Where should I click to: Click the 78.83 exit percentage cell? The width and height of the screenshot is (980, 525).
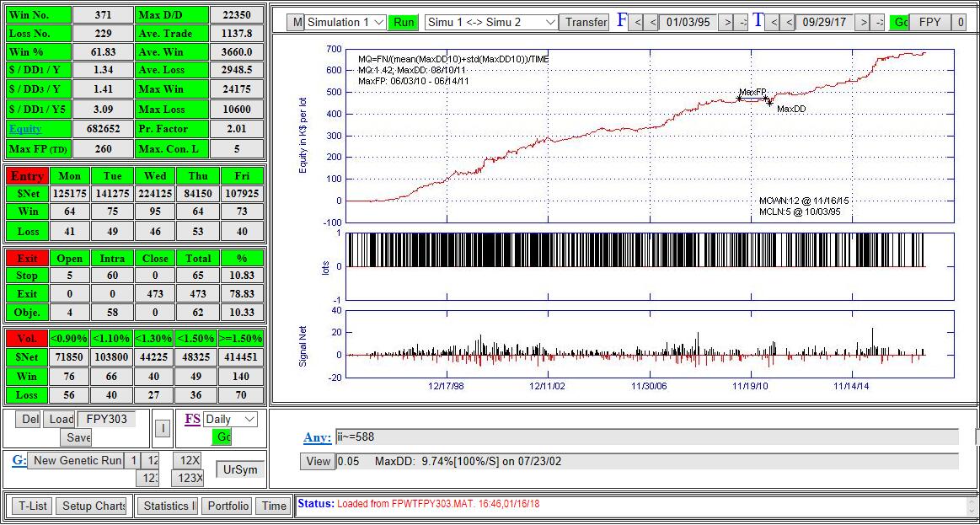(241, 294)
